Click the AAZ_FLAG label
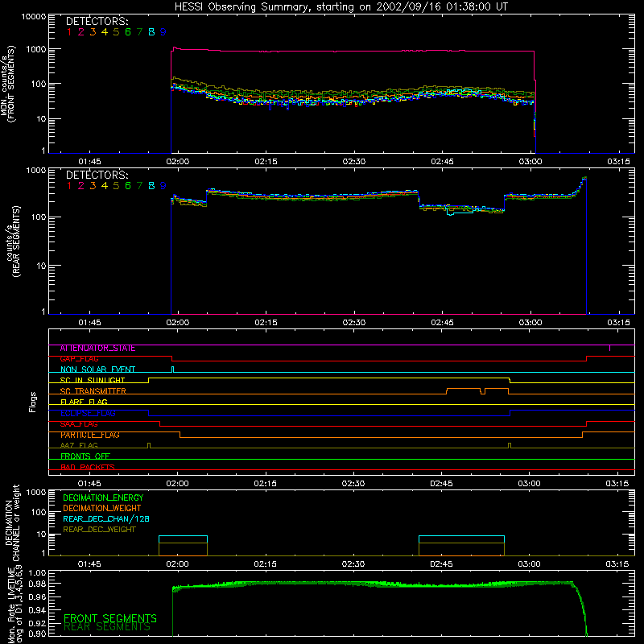The width and height of the screenshot is (644, 644). pyautogui.click(x=79, y=445)
